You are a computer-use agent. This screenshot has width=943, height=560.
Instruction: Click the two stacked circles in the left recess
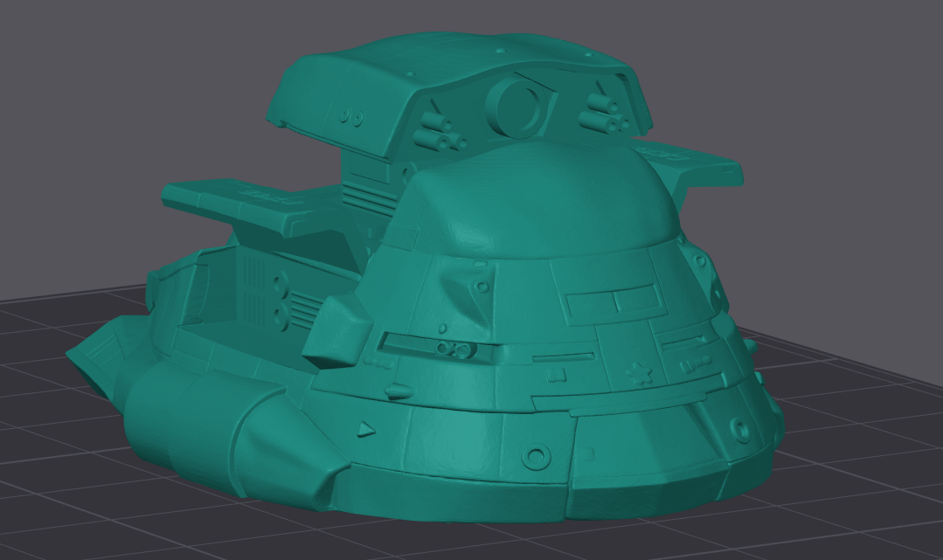tap(281, 298)
